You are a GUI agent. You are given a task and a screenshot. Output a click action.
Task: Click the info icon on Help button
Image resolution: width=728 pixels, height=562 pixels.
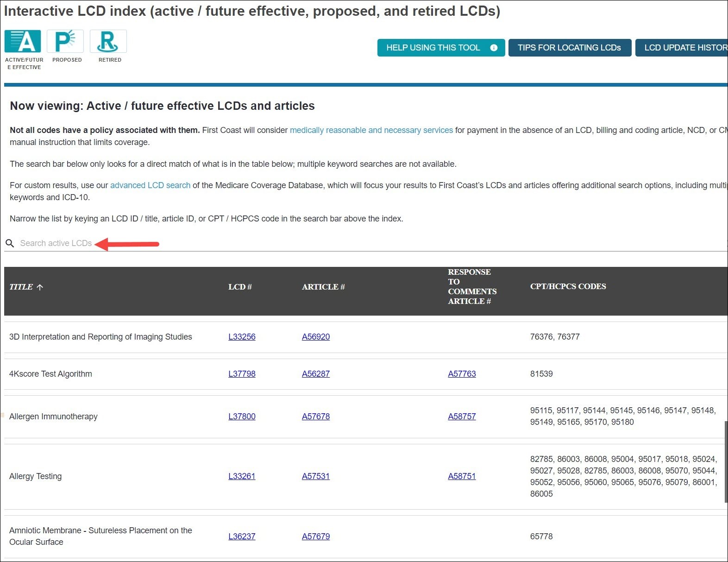pyautogui.click(x=494, y=48)
